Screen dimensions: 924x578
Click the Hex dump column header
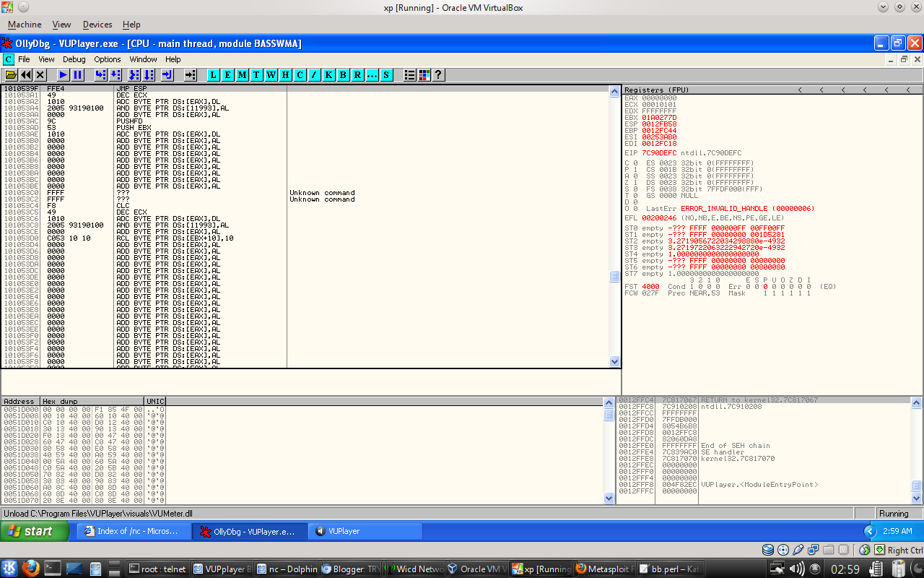pos(92,401)
